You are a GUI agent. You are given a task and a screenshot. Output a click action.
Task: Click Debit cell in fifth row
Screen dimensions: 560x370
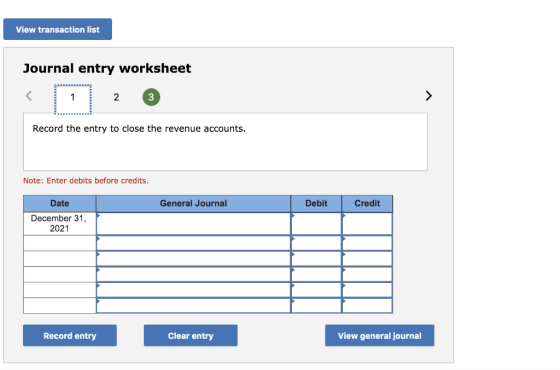point(316,290)
